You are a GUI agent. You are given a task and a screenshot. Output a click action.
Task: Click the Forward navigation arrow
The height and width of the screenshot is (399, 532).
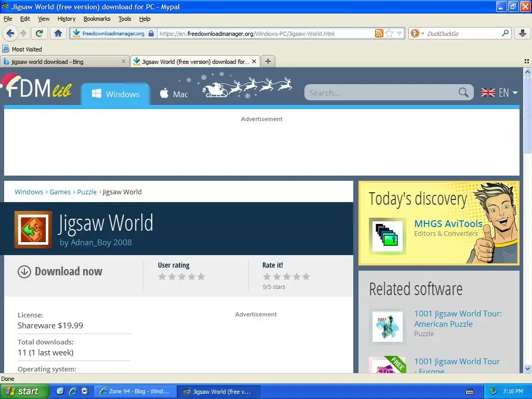tap(23, 33)
